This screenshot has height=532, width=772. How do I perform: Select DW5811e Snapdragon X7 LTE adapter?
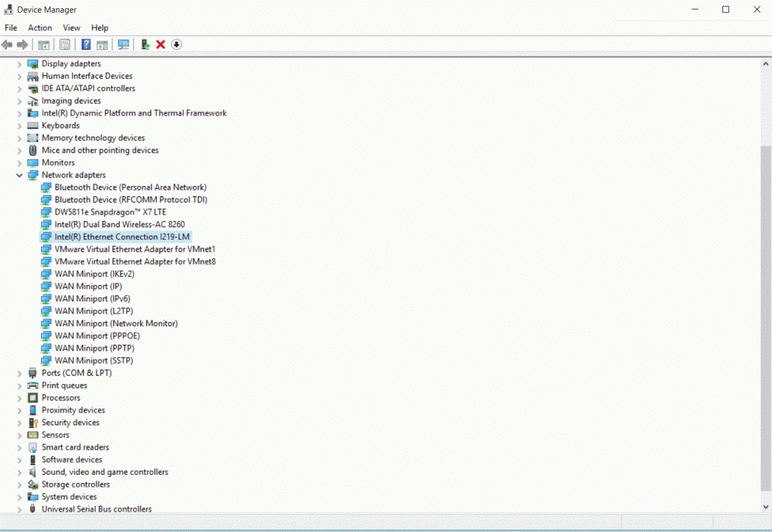tap(110, 212)
